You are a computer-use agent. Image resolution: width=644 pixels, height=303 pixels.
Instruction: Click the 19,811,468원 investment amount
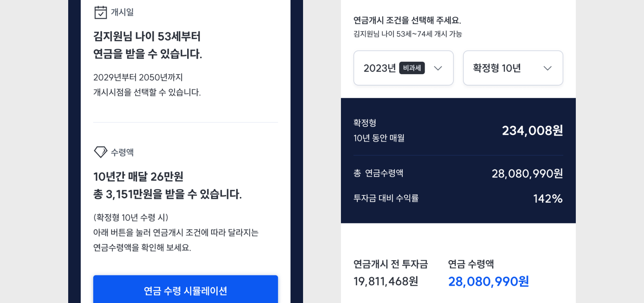pyautogui.click(x=386, y=281)
